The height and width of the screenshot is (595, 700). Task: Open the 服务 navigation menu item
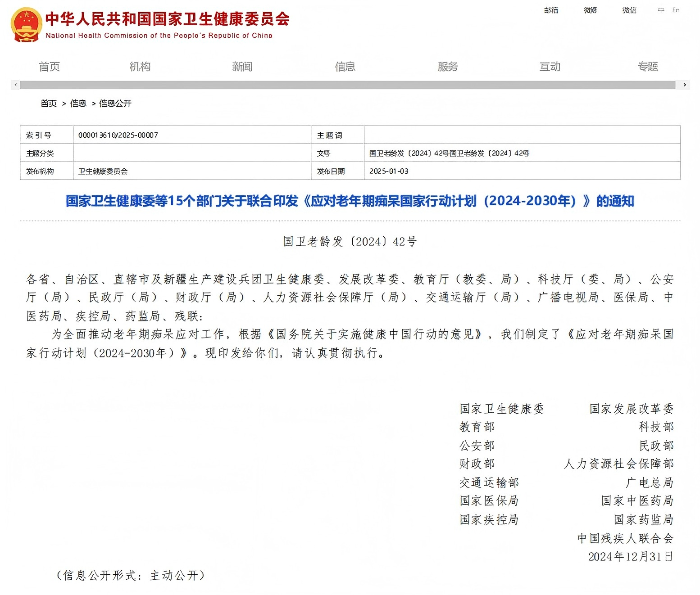pyautogui.click(x=448, y=67)
